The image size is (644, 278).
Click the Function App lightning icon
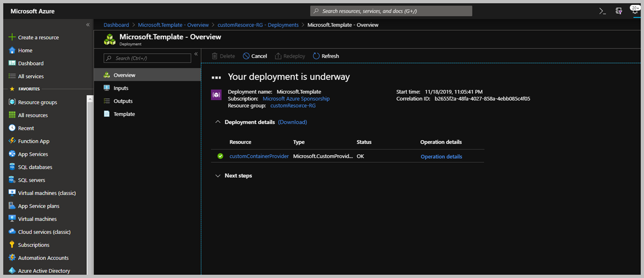[x=12, y=141]
